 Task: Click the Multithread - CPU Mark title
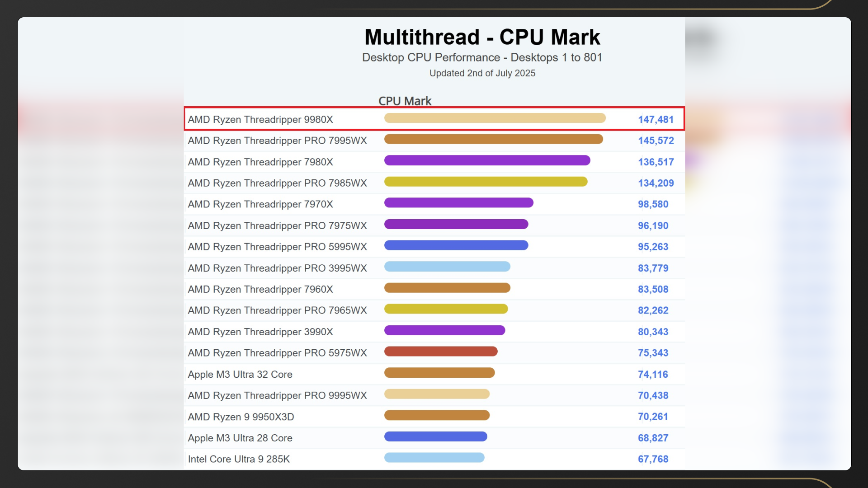(482, 37)
